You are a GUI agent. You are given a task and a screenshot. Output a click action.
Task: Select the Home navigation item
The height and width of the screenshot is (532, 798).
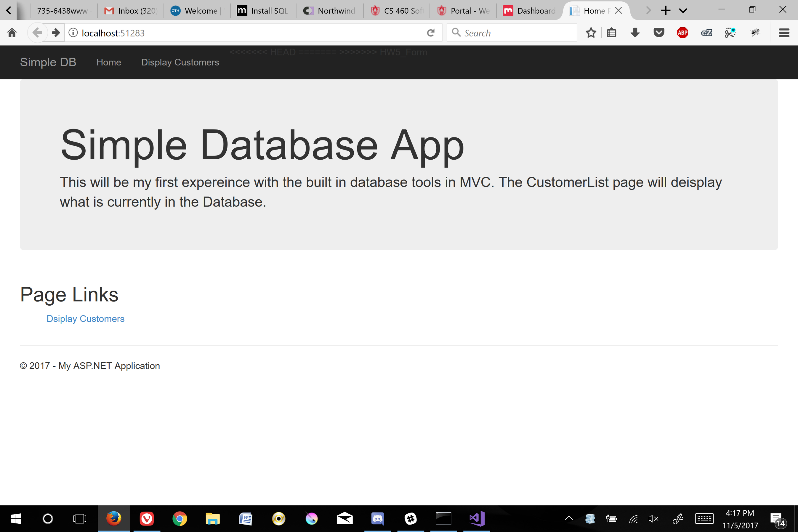[108, 62]
